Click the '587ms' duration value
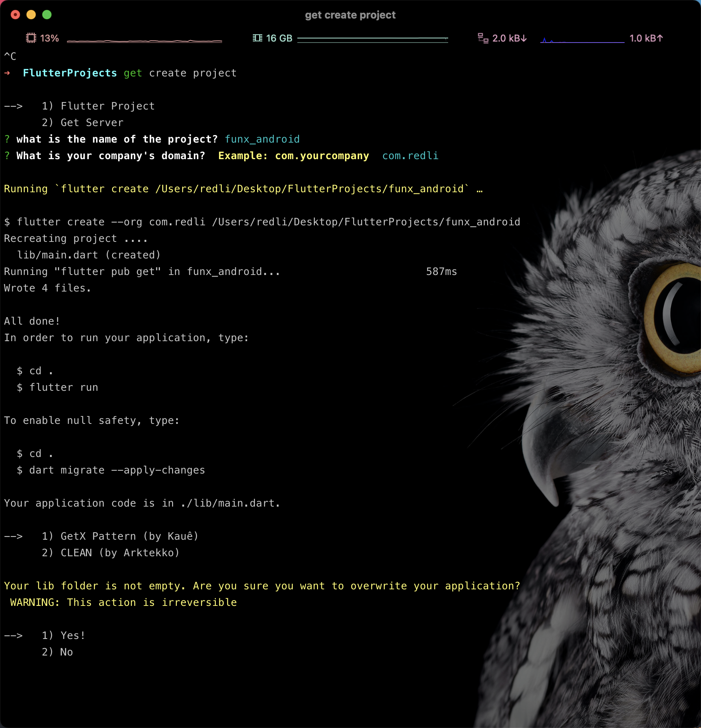This screenshot has width=701, height=728. point(441,272)
